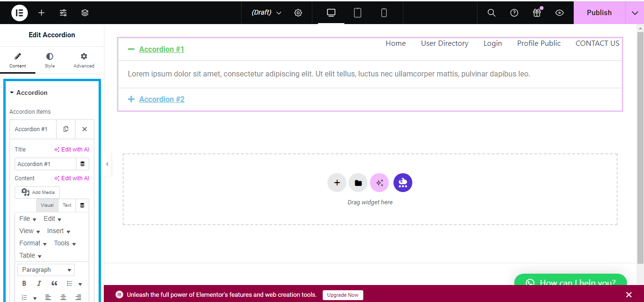Open the Add Element plus icon
The width and height of the screenshot is (644, 302).
click(x=42, y=13)
